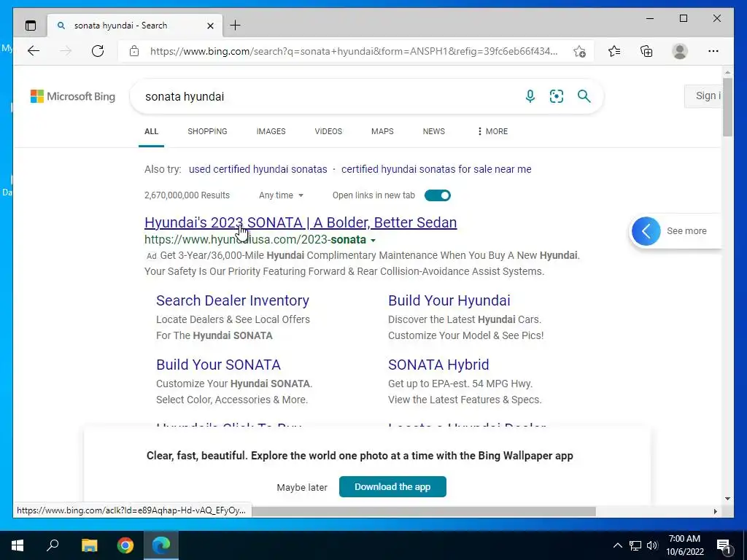The image size is (747, 560).
Task: Click the browser address bar URL
Action: coord(354,51)
